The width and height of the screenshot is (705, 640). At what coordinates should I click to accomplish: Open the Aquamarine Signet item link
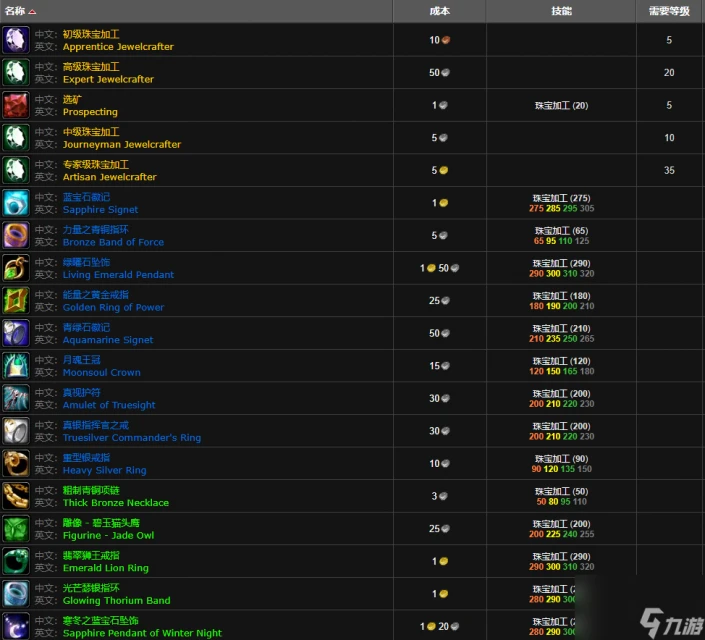coord(108,340)
